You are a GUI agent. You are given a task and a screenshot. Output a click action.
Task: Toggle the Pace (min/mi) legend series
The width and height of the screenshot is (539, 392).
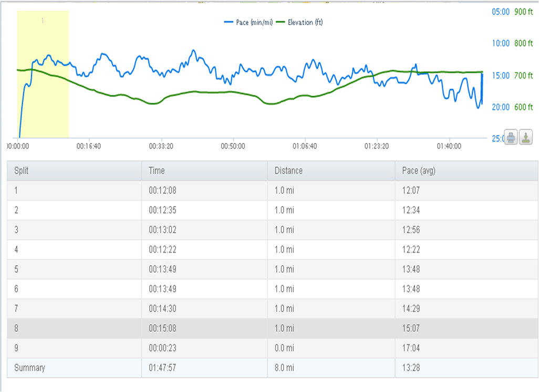pyautogui.click(x=249, y=23)
